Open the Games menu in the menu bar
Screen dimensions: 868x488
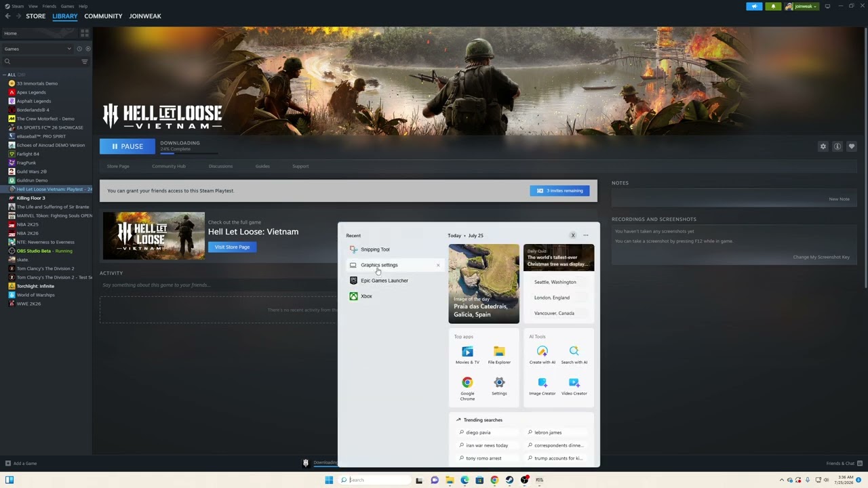pos(67,6)
